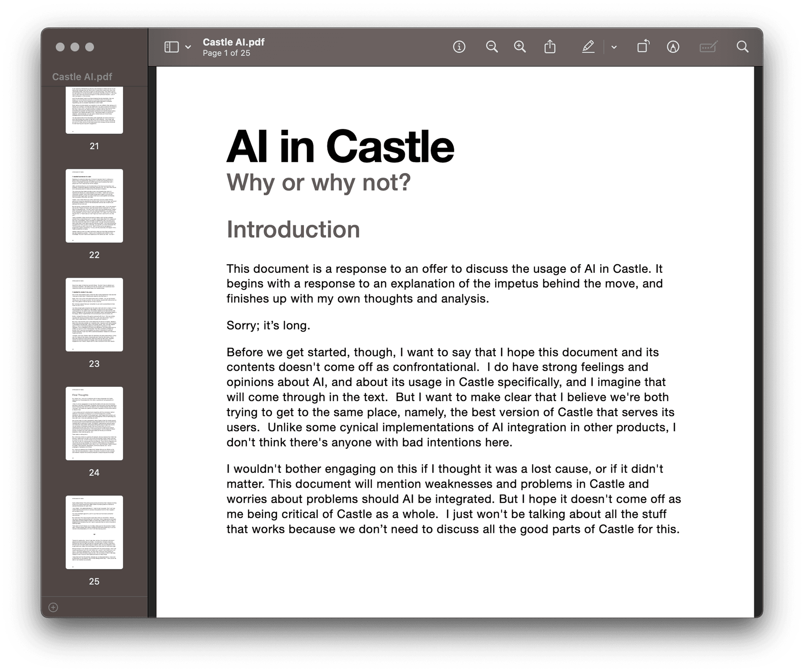The height and width of the screenshot is (672, 804).
Task: Expand the add page options at sidebar bottom
Action: tap(53, 607)
